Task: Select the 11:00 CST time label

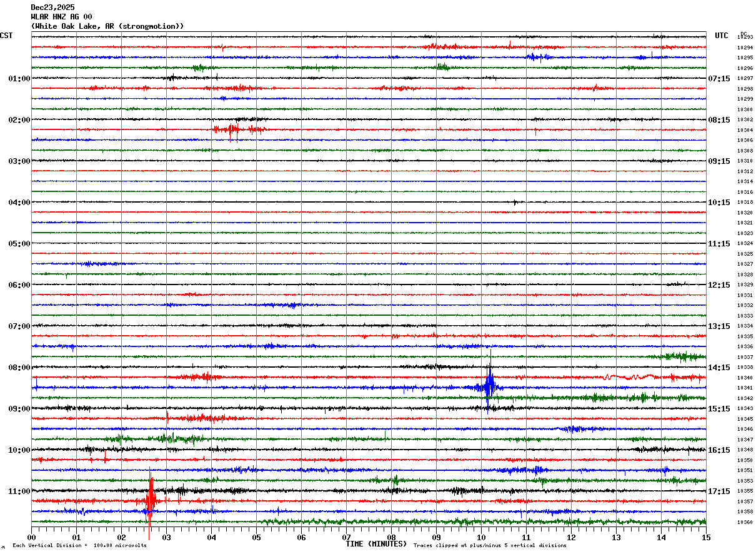Action: [19, 491]
